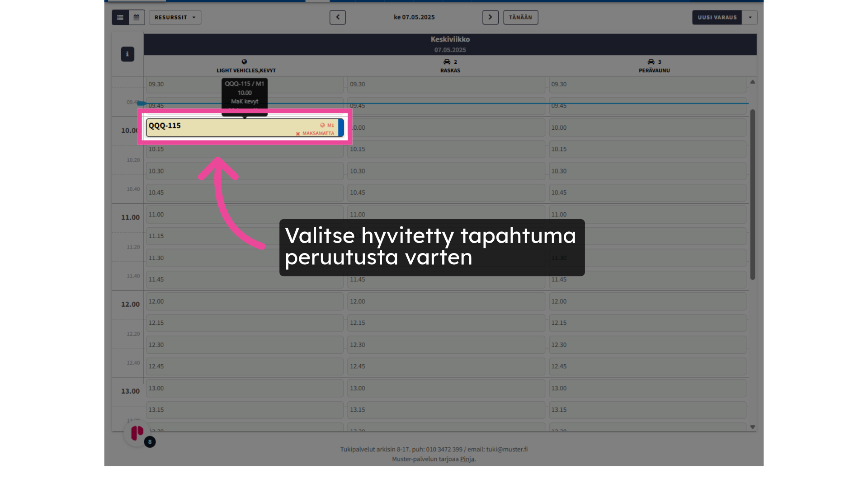
Task: Select 09.30 slot in PERÄVAUNU column
Action: (x=648, y=84)
